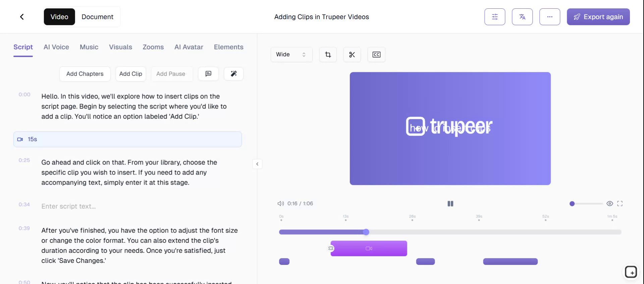Go back using the left arrow icon
Screen dimensions: 644x284
click(x=22, y=17)
